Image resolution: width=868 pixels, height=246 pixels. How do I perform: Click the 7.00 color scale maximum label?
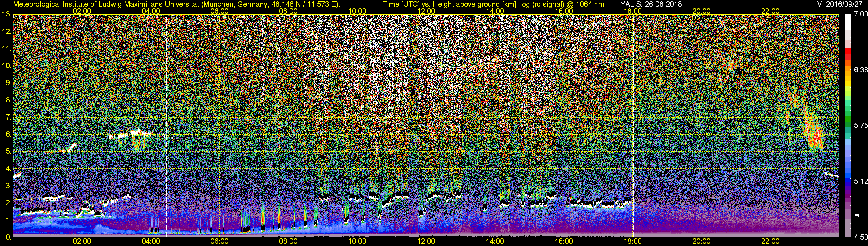point(860,14)
